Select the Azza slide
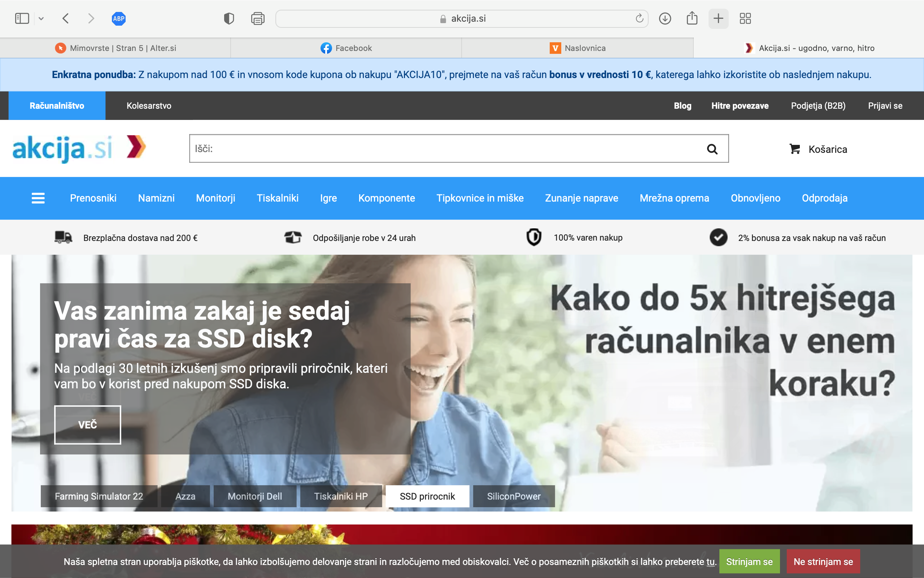924x578 pixels. (x=185, y=496)
